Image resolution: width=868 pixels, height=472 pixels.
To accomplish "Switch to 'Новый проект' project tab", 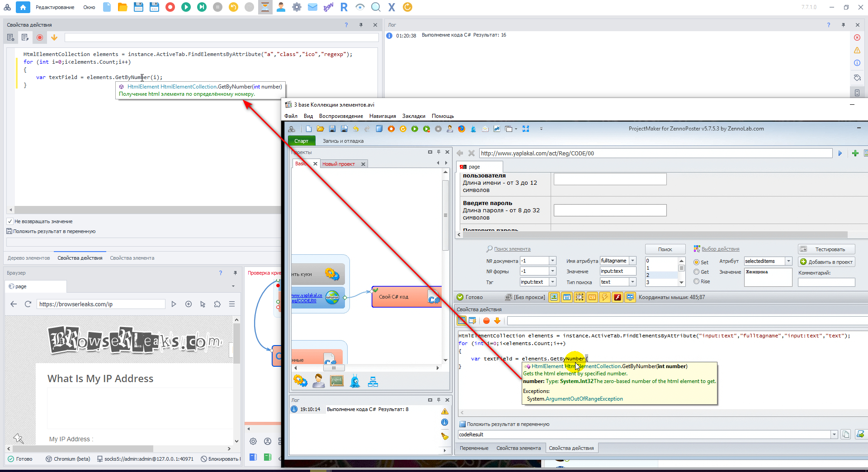I will [339, 164].
